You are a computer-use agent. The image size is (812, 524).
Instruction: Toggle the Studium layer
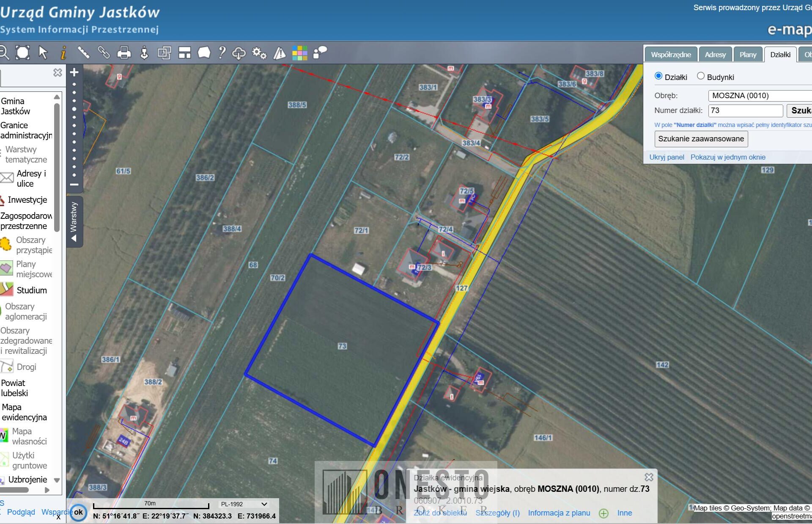tap(31, 290)
